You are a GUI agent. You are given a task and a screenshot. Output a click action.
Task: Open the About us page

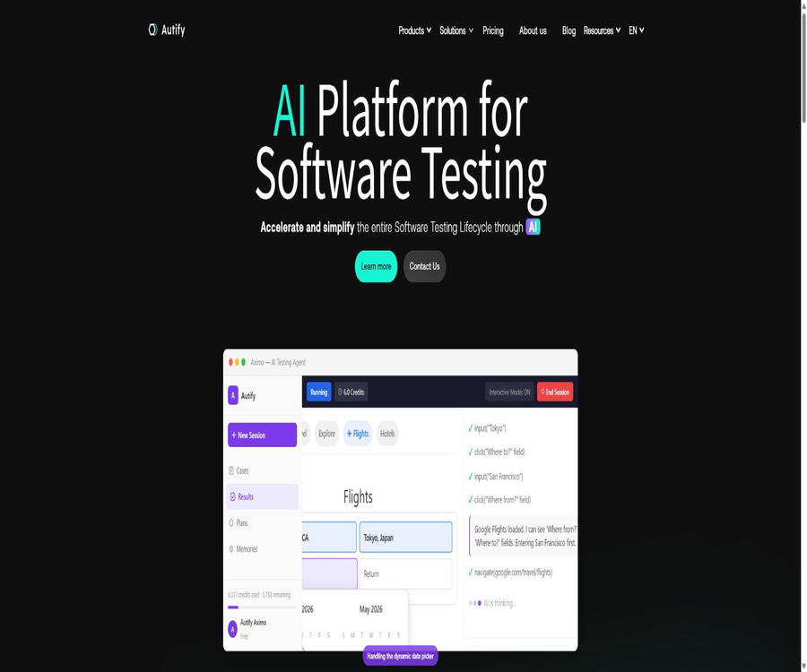click(533, 30)
